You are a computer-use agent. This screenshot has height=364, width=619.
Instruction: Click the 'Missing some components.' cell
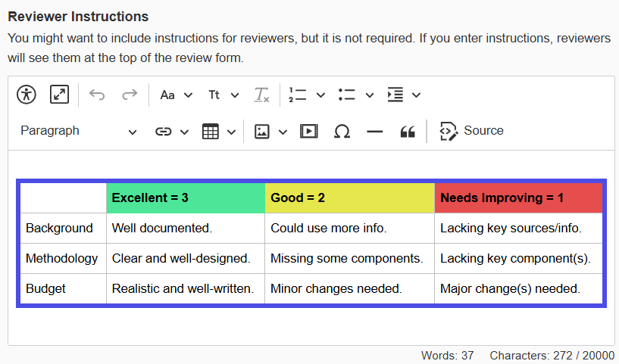point(350,259)
